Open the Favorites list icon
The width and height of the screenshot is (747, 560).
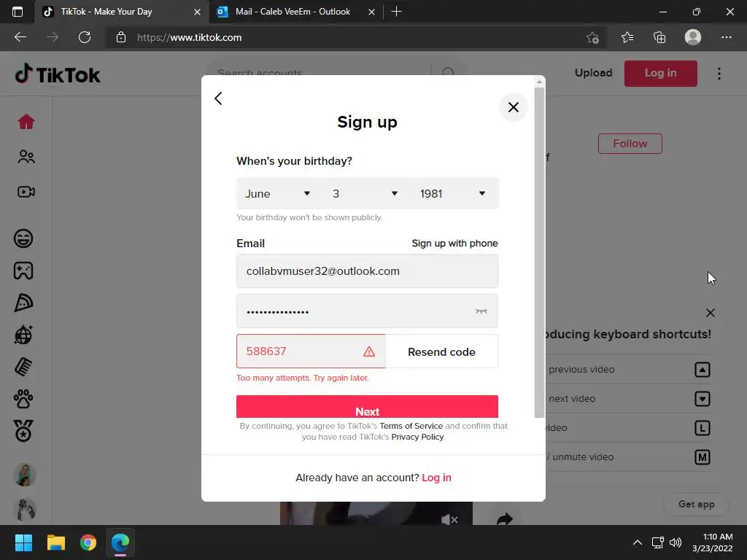click(x=627, y=37)
